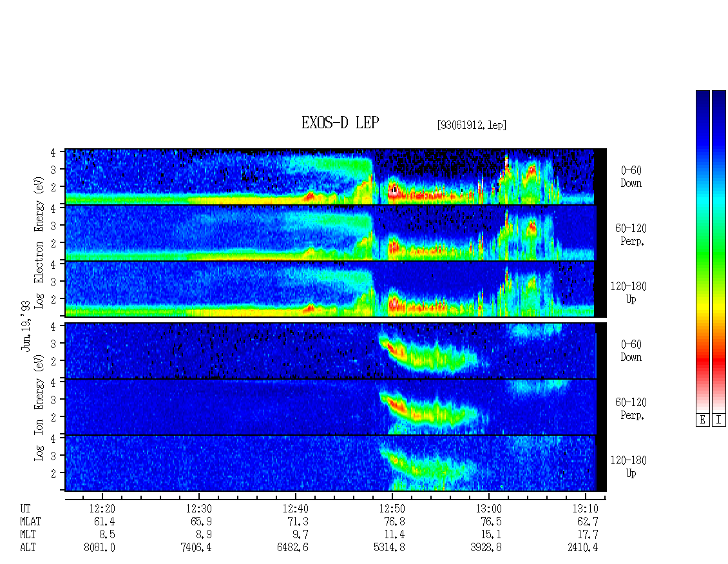The image size is (728, 564).
Task: Click the electron 0-60 Down pitch angle label
Action: 631,177
